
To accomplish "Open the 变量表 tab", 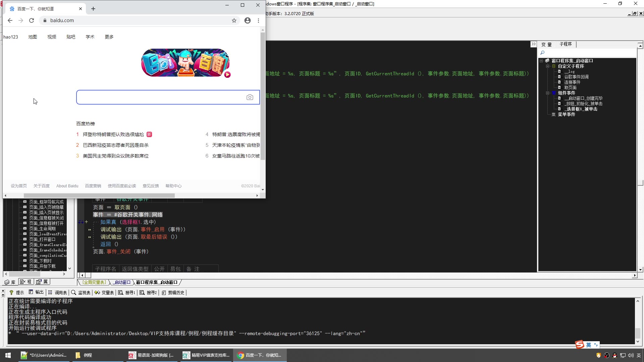I will (104, 293).
